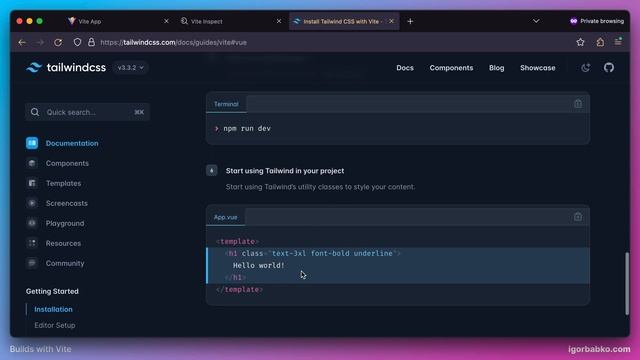
Task: Open the Installation sidebar link
Action: tap(53, 309)
